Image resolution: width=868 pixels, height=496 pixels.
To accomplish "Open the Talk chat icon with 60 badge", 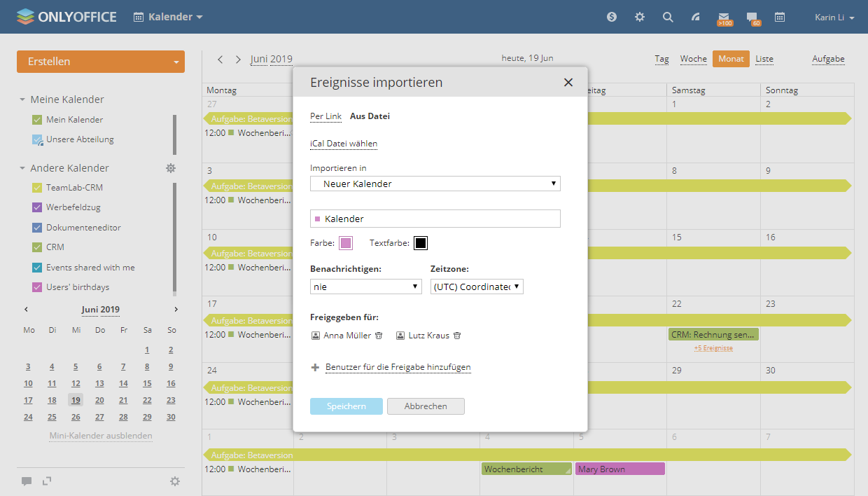I will [752, 17].
